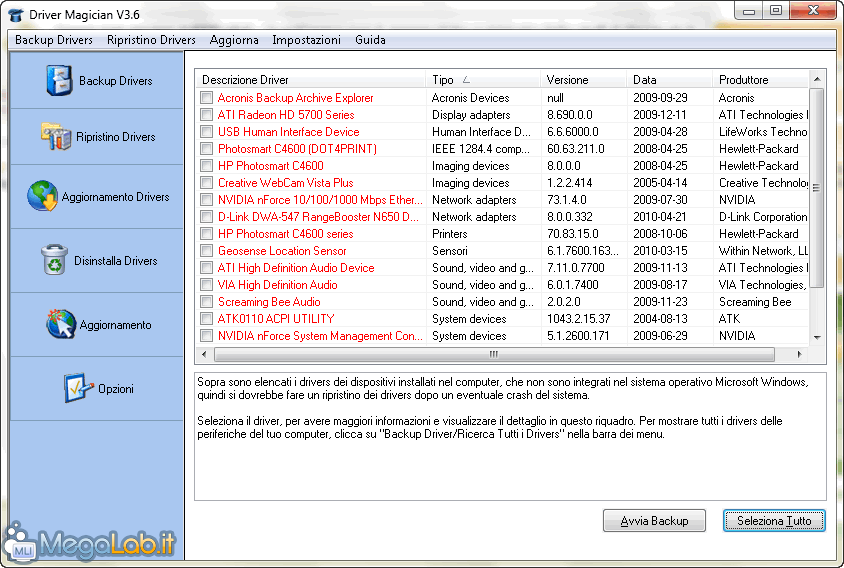Open the Impostazioni menu
This screenshot has width=844, height=568.
pyautogui.click(x=306, y=40)
